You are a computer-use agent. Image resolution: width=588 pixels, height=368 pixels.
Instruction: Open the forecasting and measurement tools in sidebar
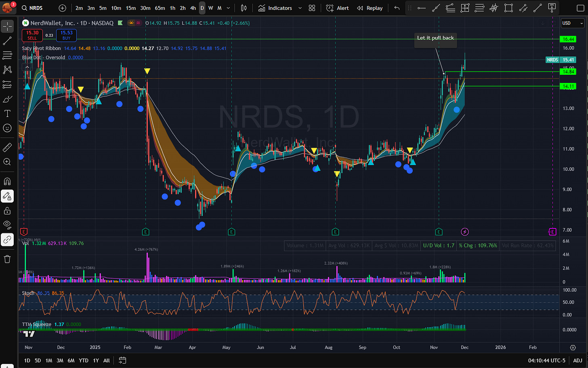coord(7,85)
